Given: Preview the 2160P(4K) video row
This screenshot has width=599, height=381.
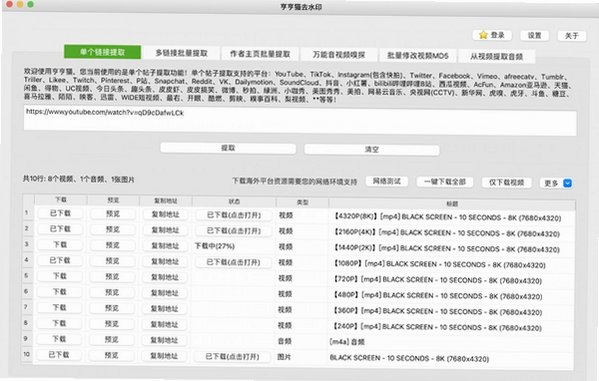Looking at the screenshot, I should click(x=113, y=230).
